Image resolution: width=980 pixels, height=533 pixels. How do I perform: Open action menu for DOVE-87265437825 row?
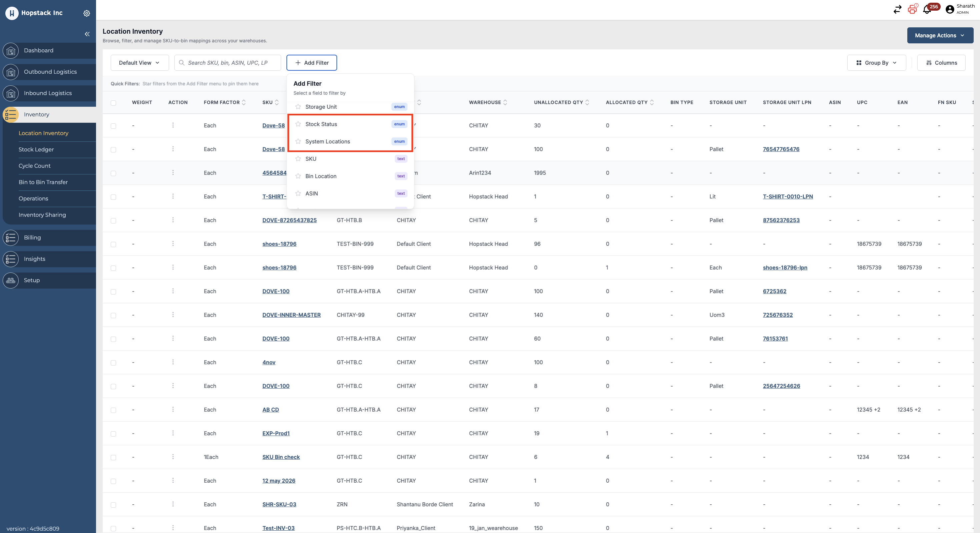(x=173, y=220)
